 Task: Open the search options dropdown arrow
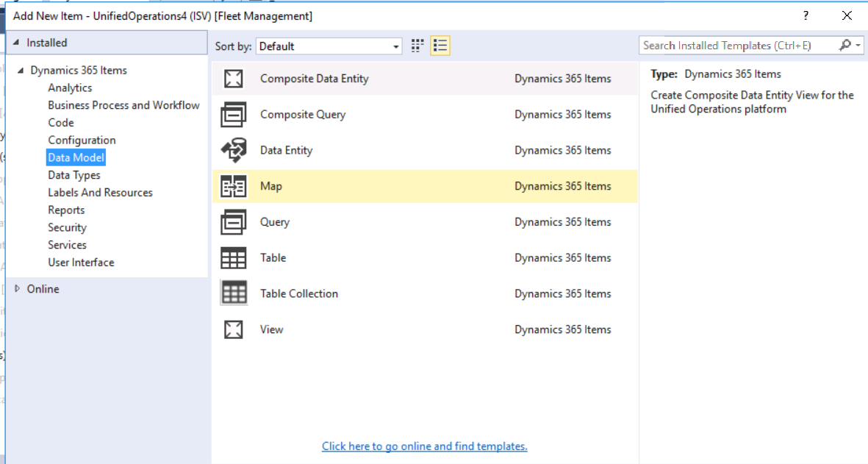(x=858, y=46)
